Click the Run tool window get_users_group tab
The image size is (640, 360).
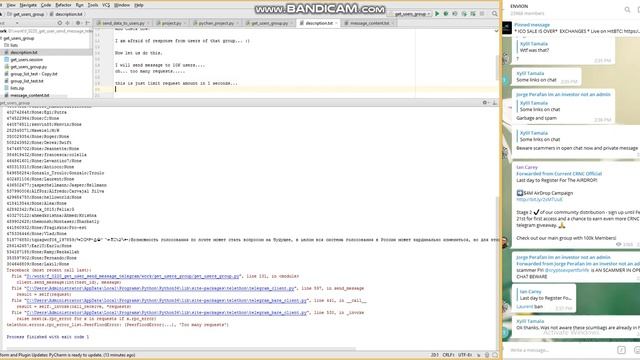(x=16, y=103)
